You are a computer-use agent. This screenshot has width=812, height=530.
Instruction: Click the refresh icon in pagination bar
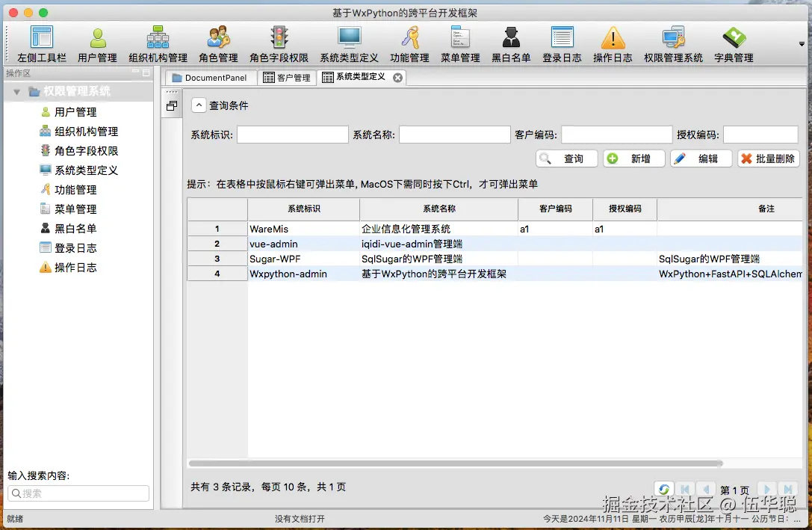664,489
